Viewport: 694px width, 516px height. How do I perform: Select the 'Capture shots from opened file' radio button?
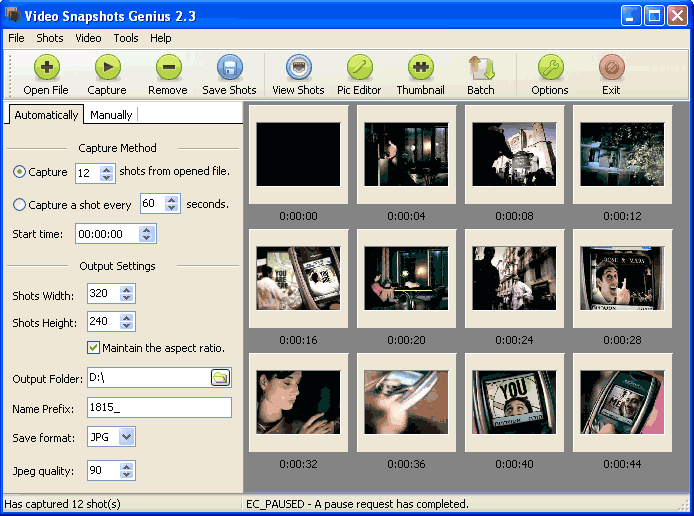point(20,172)
